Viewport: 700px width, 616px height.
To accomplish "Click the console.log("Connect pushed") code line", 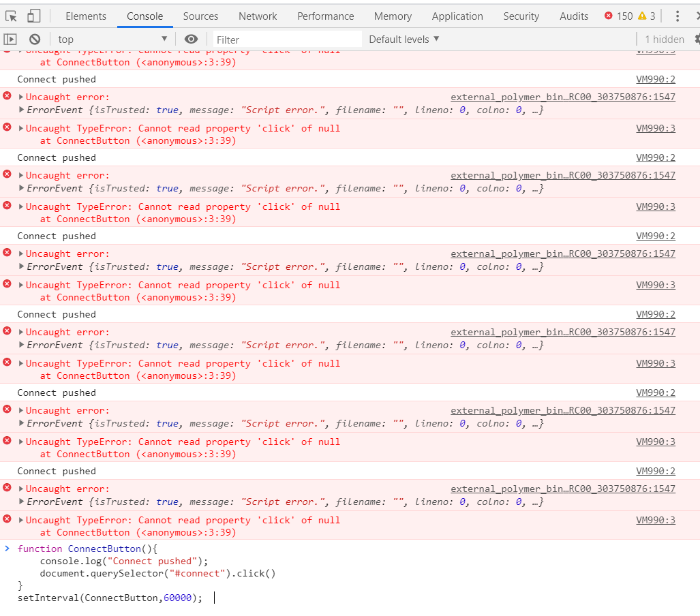I will click(124, 561).
